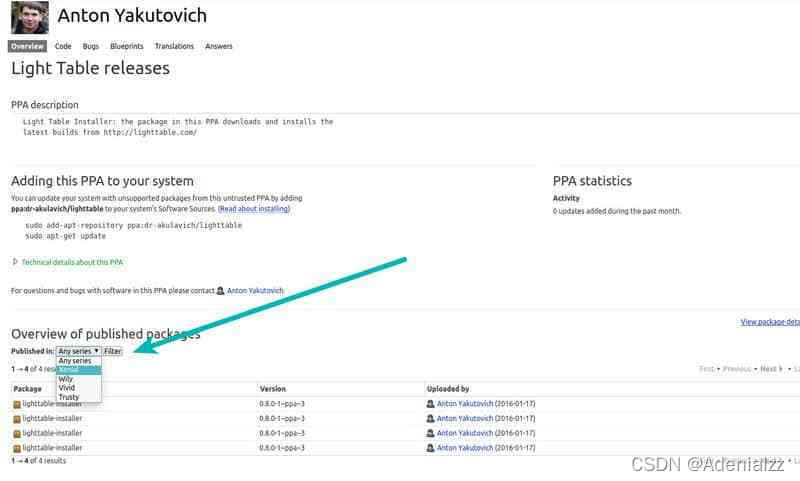Click the 'First' pagination link
Screen dimensions: 800x481
[707, 369]
